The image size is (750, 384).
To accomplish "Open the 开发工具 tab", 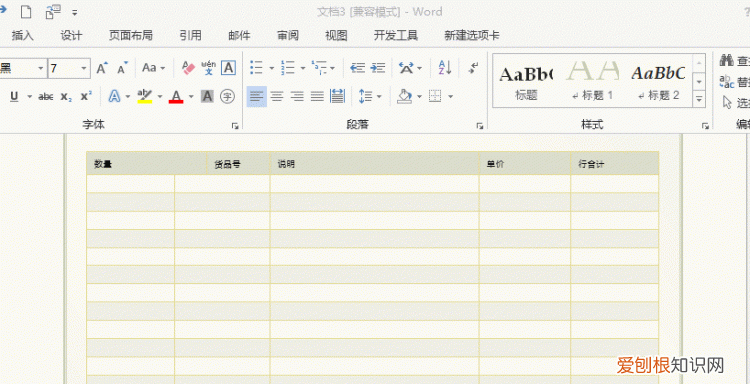I will 396,35.
